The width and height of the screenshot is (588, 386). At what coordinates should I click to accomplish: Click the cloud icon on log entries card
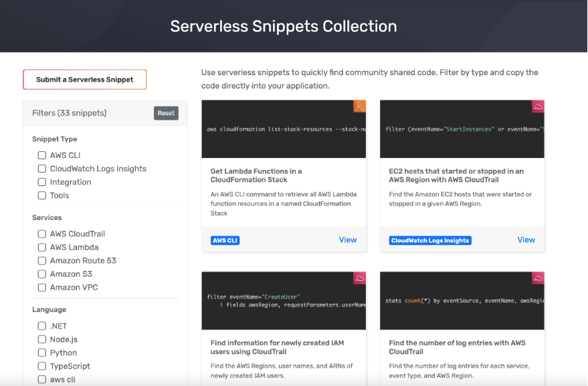coord(538,278)
